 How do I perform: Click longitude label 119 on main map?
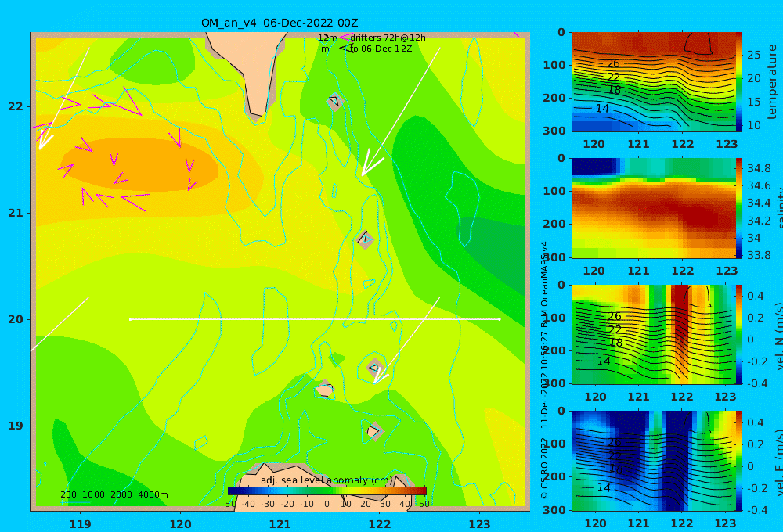[x=81, y=524]
